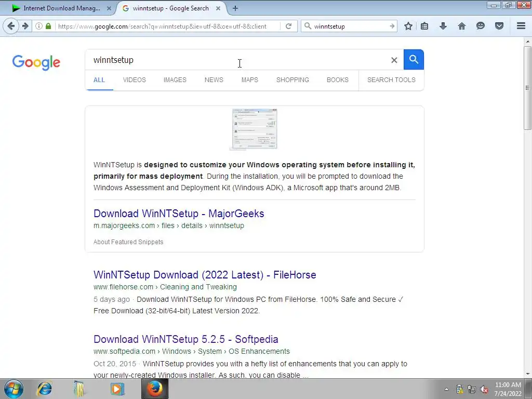Viewport: 532px width, 399px height.
Task: Save page to Pocket
Action: click(x=499, y=26)
